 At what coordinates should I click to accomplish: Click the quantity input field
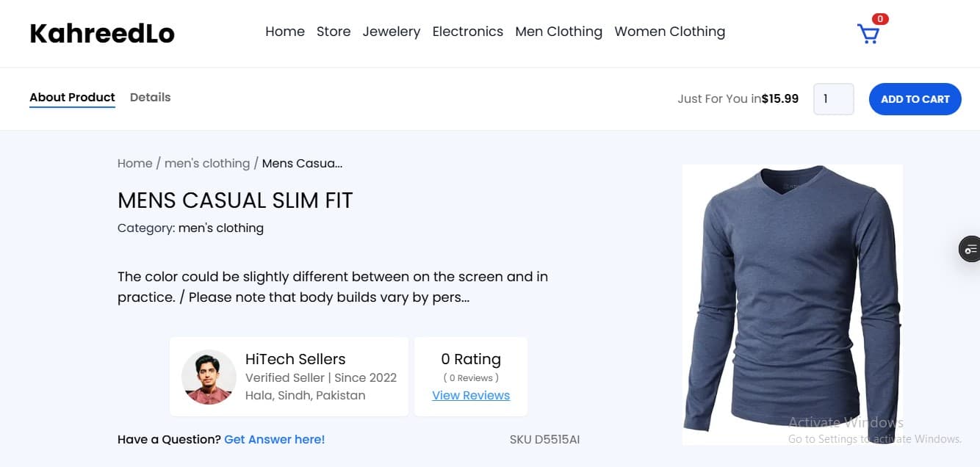833,99
